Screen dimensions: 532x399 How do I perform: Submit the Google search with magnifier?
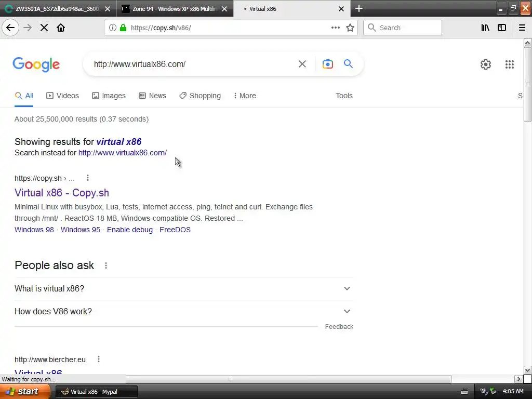point(348,63)
